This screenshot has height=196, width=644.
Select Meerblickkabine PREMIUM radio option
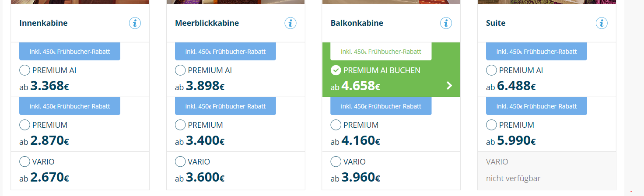click(180, 125)
